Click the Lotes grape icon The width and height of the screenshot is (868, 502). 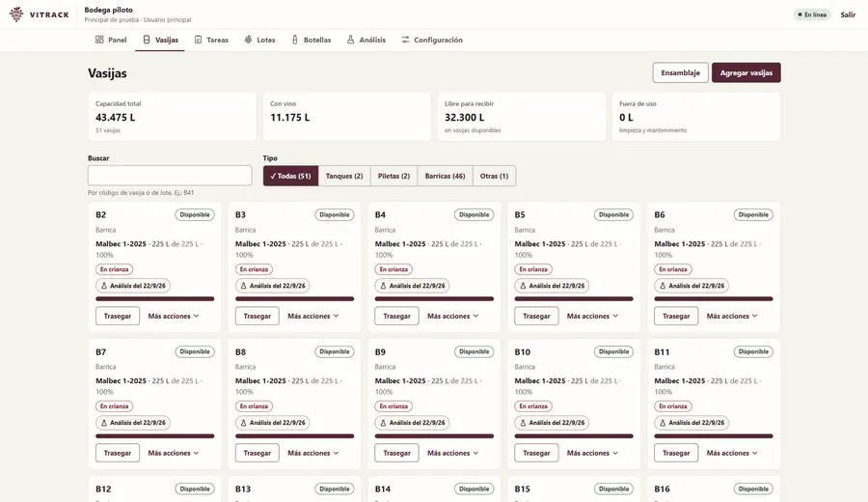tap(248, 40)
